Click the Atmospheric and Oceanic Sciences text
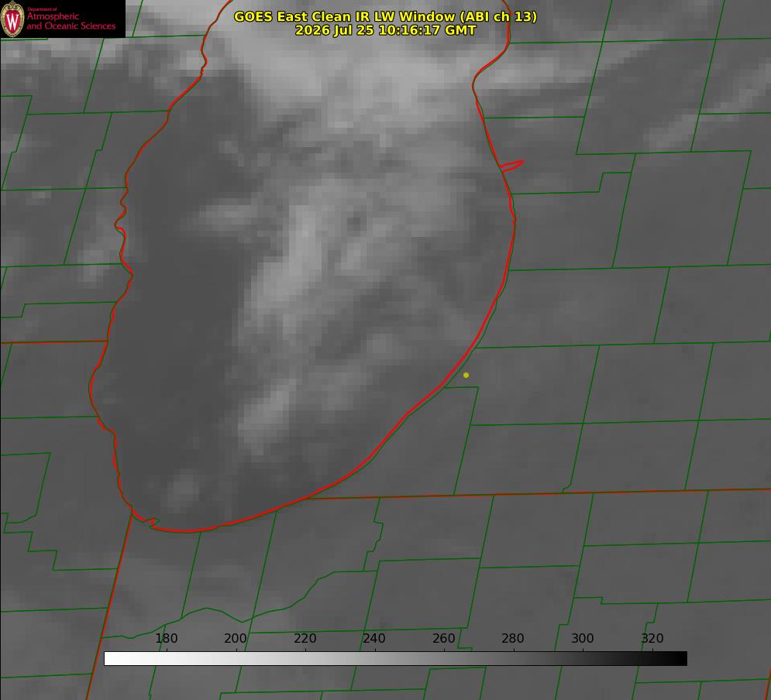Image resolution: width=771 pixels, height=700 pixels. (x=71, y=21)
